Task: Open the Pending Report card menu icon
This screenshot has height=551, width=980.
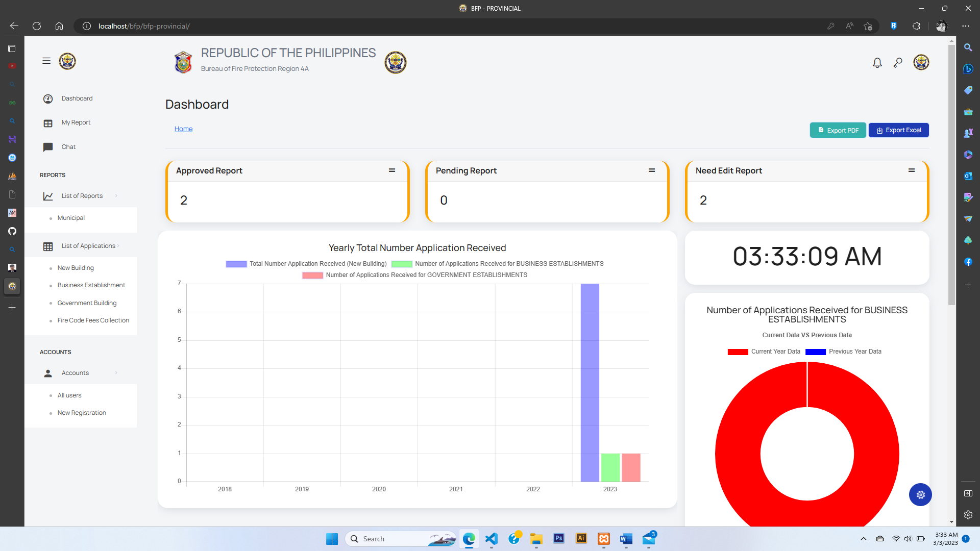Action: point(652,170)
